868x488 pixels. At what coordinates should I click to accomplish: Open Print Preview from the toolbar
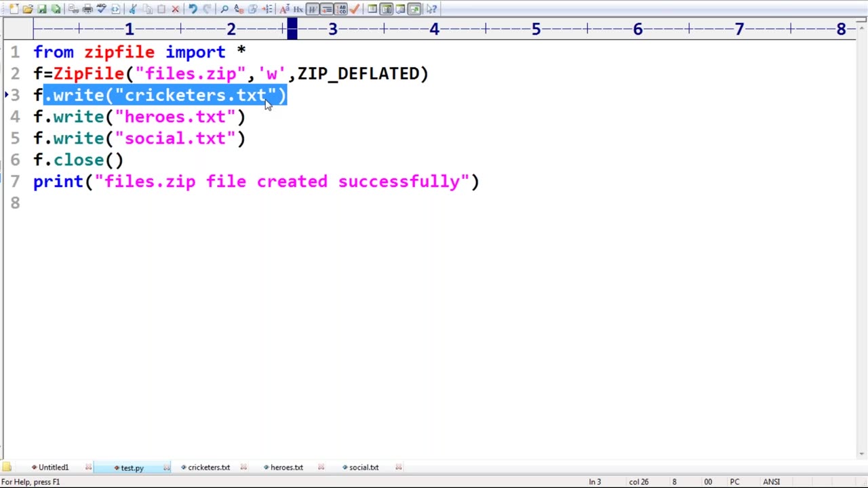tap(73, 9)
